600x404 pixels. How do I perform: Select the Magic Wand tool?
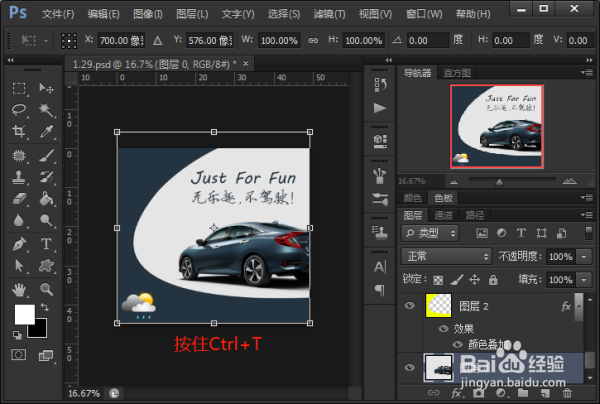pos(46,110)
